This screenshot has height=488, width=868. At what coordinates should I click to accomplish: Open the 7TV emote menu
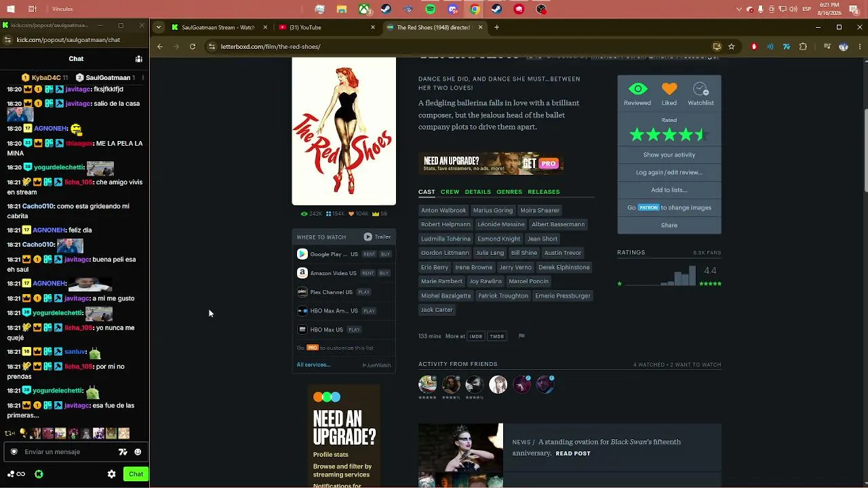123,452
